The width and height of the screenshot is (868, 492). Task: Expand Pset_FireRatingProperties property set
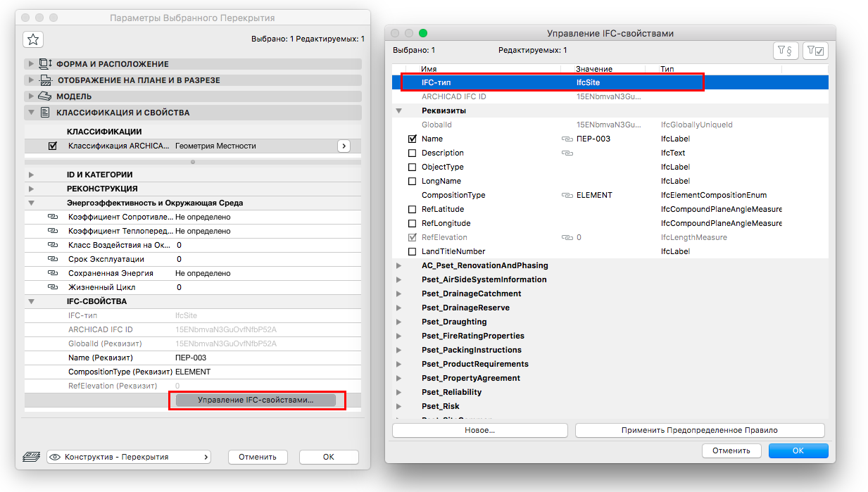[x=398, y=336]
